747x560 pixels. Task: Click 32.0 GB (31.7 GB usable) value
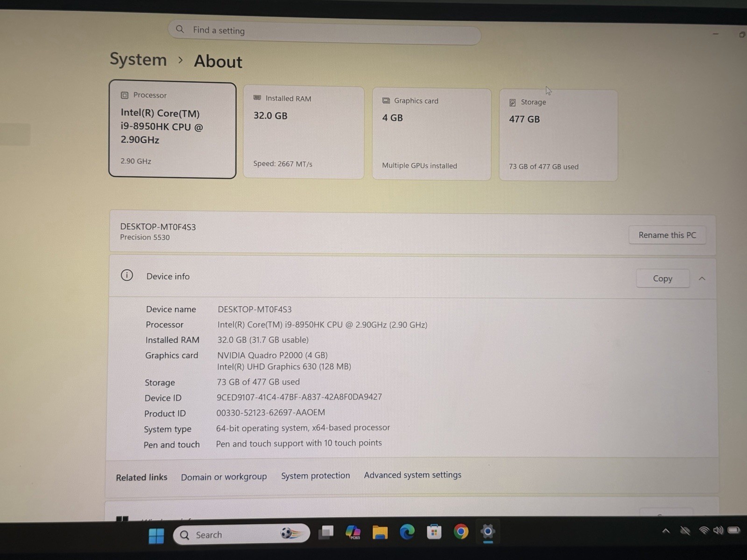coord(263,340)
